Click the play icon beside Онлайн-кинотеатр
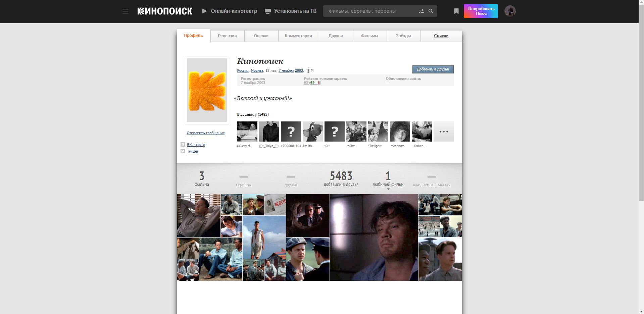Screen dimensions: 644x314 pyautogui.click(x=204, y=11)
